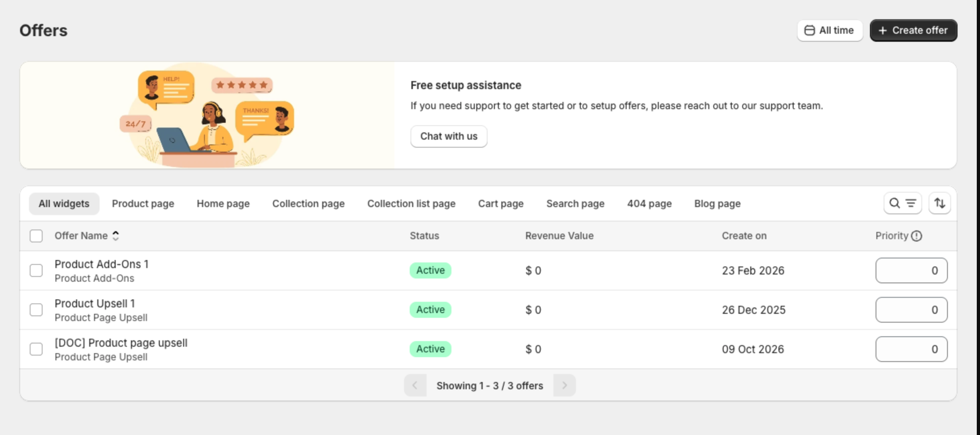
Task: Click the 23 Feb 2026 date cell
Action: click(x=753, y=271)
